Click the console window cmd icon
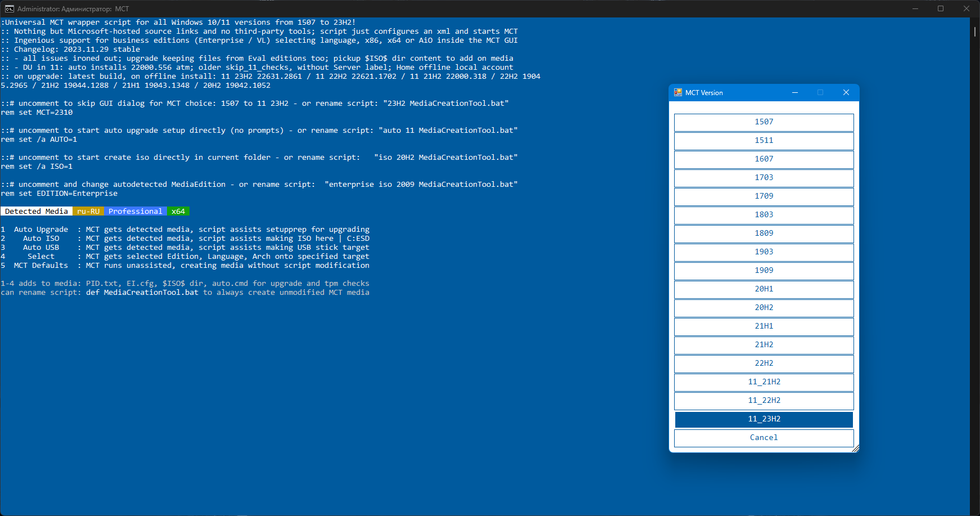The height and width of the screenshot is (516, 980). (x=10, y=9)
